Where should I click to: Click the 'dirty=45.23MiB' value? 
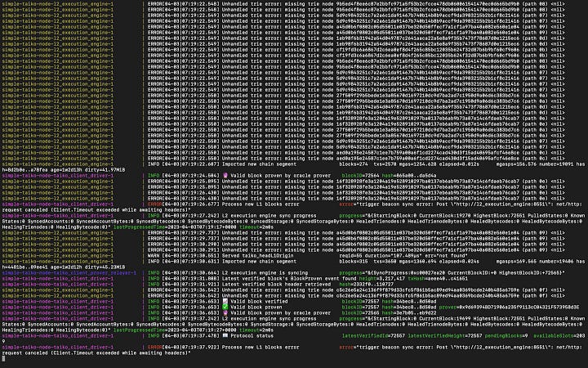pos(105,267)
